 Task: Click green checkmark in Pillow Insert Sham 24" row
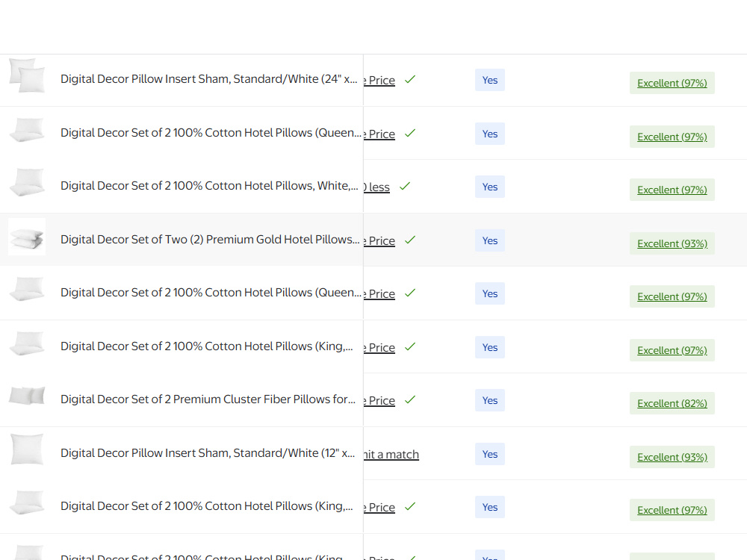coord(409,80)
